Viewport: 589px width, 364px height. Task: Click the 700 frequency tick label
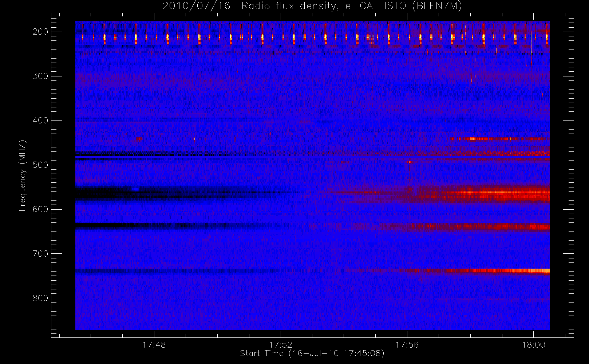40,254
